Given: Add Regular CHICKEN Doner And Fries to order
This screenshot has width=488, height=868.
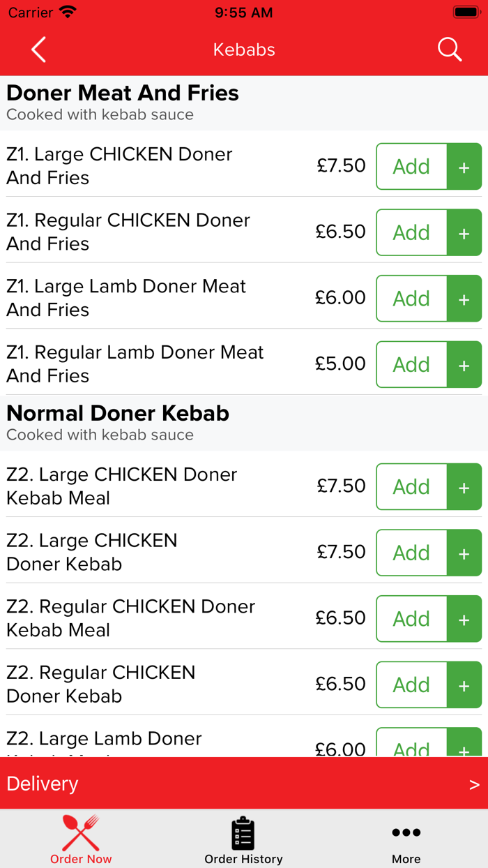Looking at the screenshot, I should pyautogui.click(x=411, y=232).
